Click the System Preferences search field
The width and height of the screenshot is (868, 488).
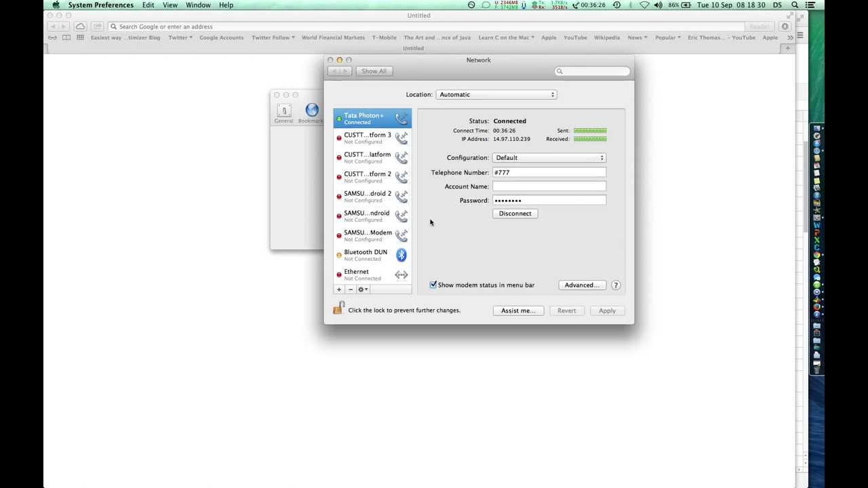(593, 71)
